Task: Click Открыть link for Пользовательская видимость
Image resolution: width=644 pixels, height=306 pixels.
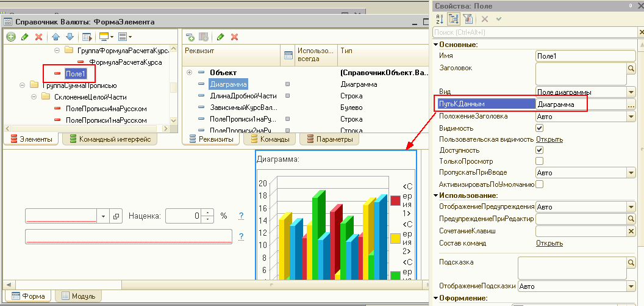Action: (549, 139)
